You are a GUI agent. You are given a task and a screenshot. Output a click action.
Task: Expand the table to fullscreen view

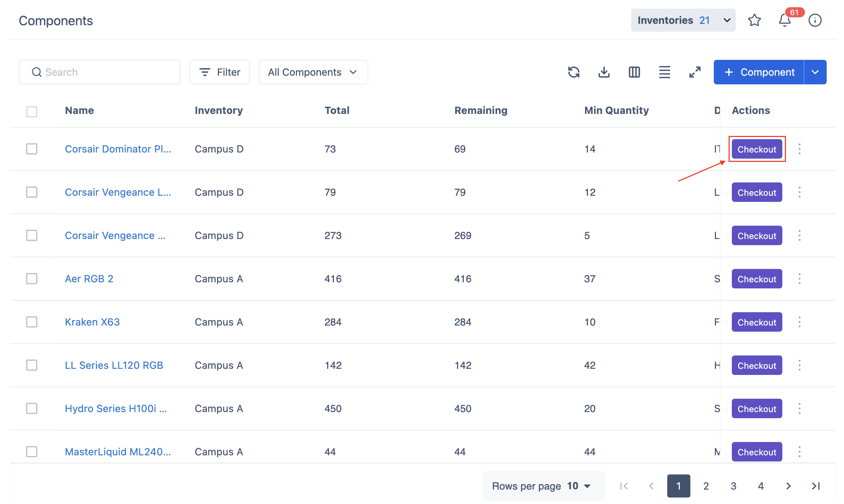point(695,72)
